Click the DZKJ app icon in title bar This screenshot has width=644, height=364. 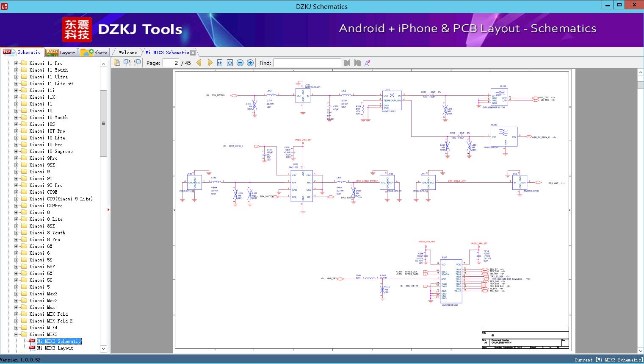click(x=5, y=6)
